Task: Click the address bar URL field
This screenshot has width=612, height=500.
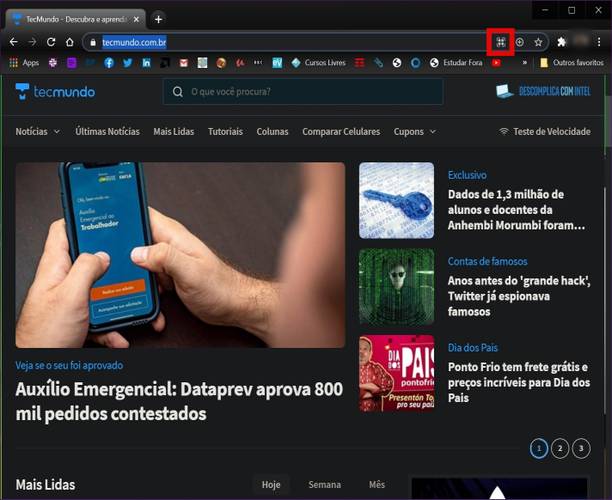Action: (289, 42)
